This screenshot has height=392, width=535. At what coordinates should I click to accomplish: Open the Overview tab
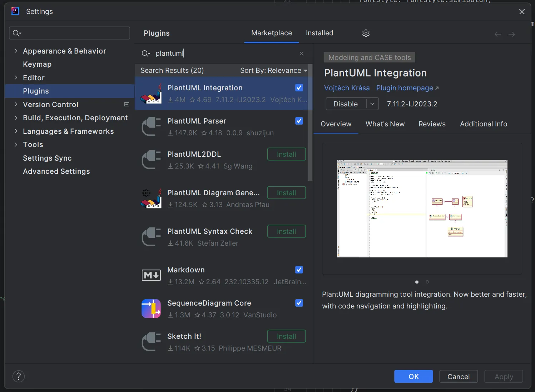[x=336, y=124]
